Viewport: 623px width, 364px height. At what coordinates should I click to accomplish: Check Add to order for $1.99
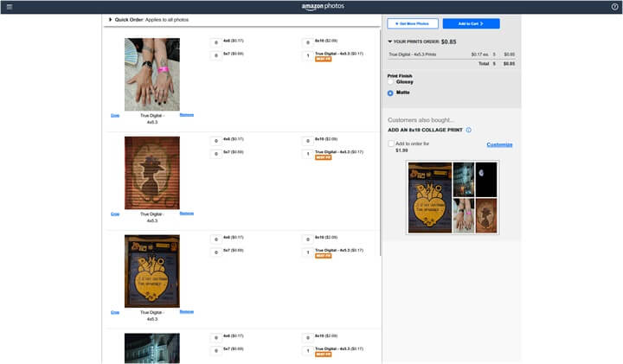click(391, 144)
